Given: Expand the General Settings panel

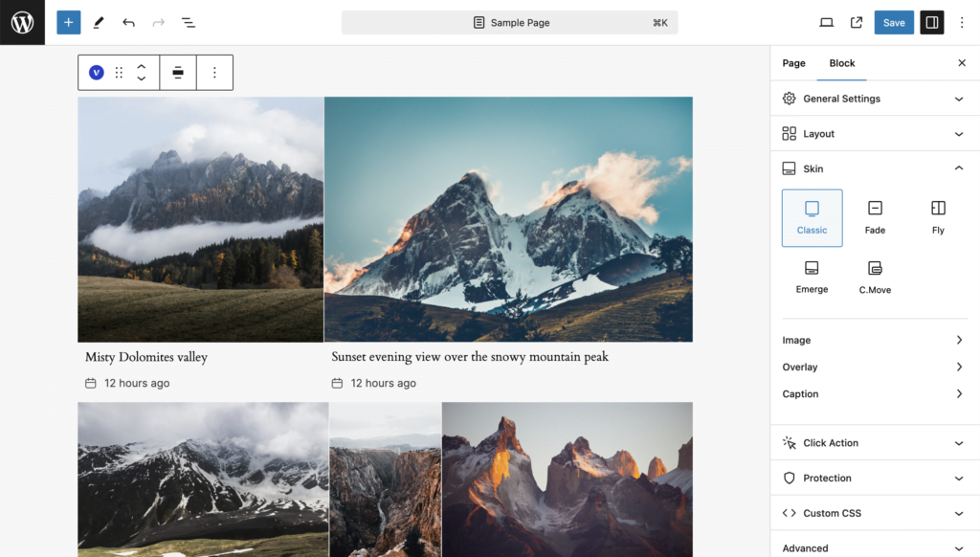Looking at the screenshot, I should point(875,99).
